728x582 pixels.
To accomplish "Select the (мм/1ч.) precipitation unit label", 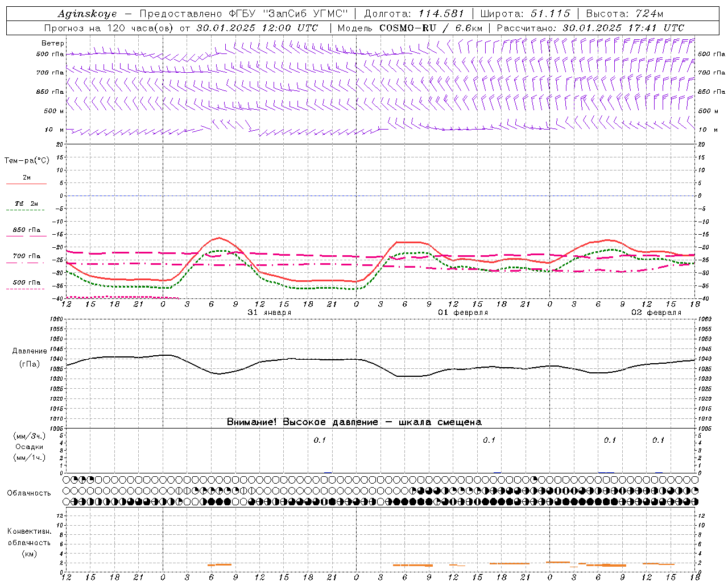I will point(30,458).
